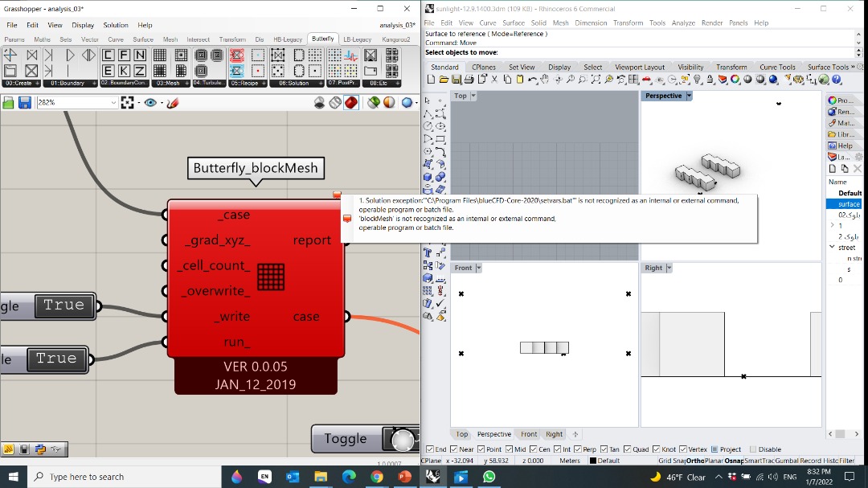The width and height of the screenshot is (868, 488).
Task: Click the red sketch brush icon
Action: [x=173, y=102]
